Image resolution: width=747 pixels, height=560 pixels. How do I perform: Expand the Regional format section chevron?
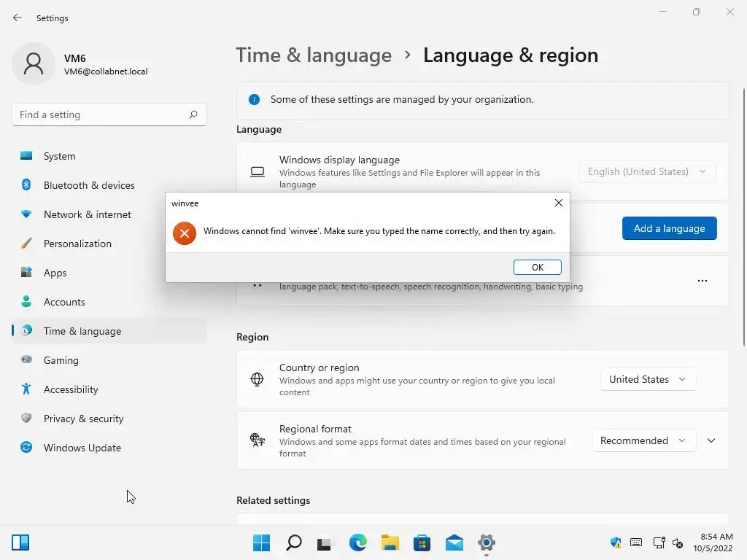click(x=711, y=440)
